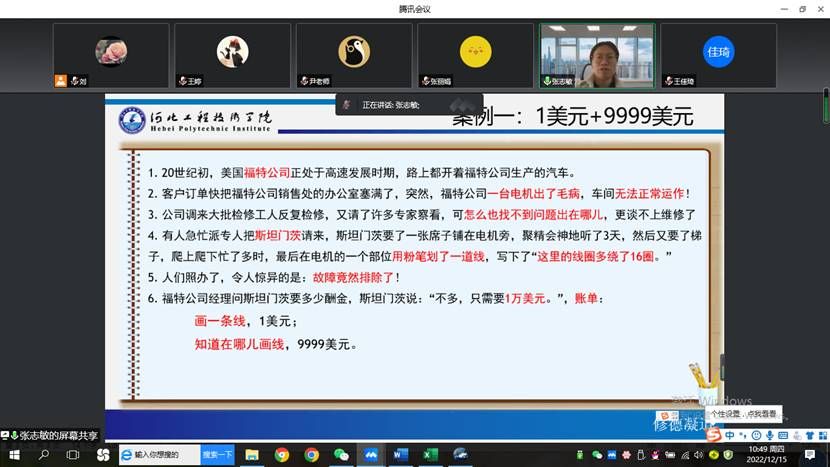
Task: Open the Sogou emoji smiley icon
Action: click(755, 435)
